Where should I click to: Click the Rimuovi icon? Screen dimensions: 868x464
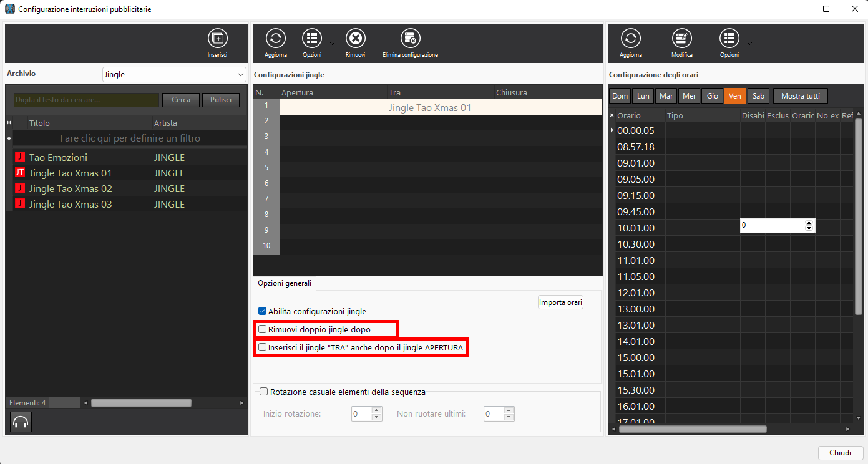pos(356,38)
